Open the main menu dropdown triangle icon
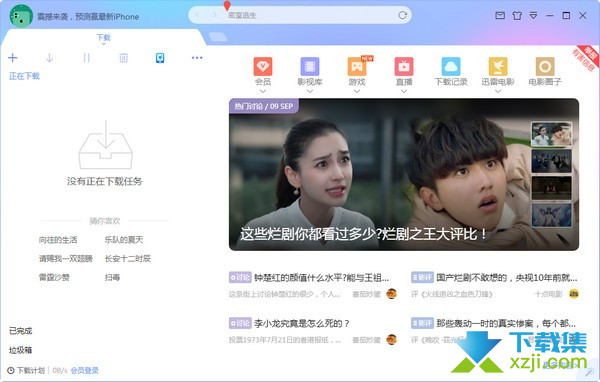Screen dimensions: 600x382 (x=533, y=15)
